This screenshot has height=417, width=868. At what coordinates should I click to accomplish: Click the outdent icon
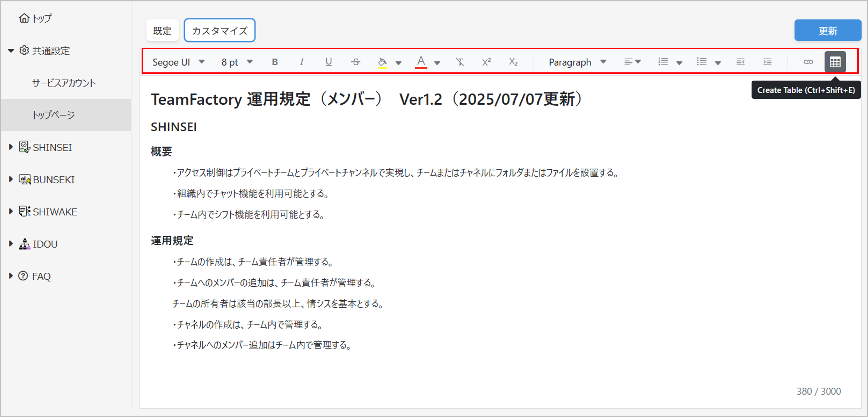[x=740, y=62]
